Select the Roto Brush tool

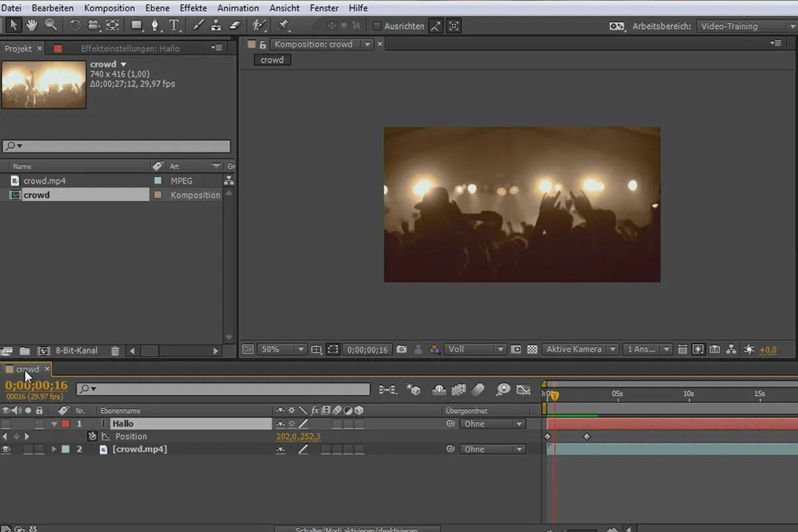[x=258, y=25]
